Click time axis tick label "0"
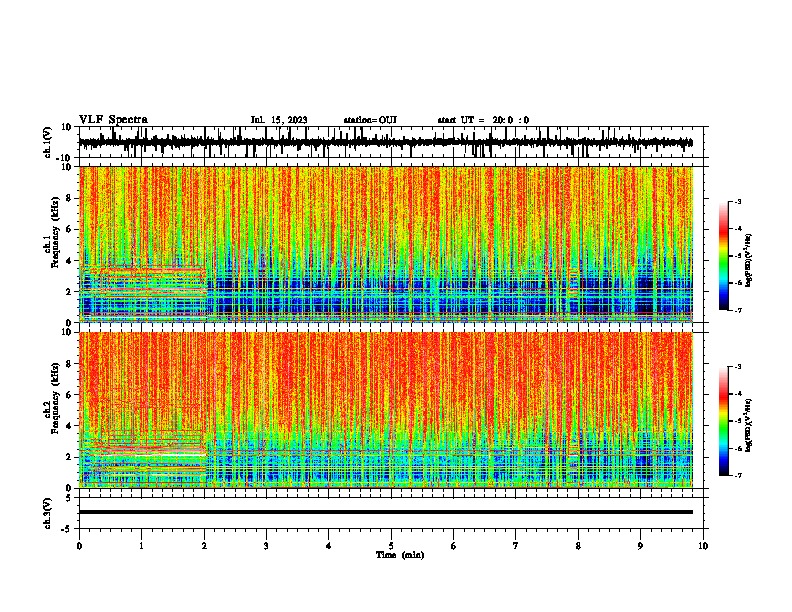Image resolution: width=792 pixels, height=612 pixels. tap(79, 546)
